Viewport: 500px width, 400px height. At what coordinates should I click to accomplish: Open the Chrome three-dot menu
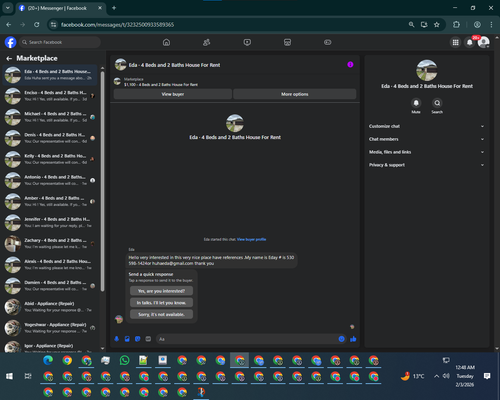[x=491, y=25]
